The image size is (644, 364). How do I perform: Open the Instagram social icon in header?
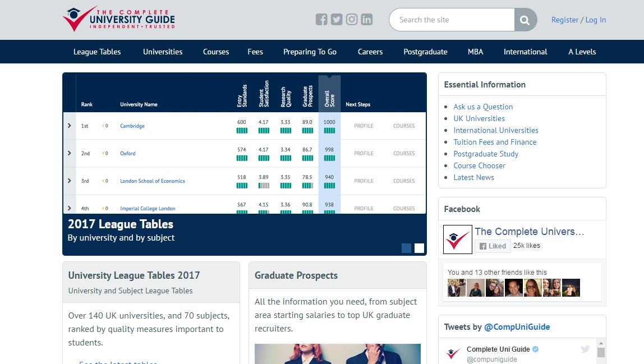point(352,19)
